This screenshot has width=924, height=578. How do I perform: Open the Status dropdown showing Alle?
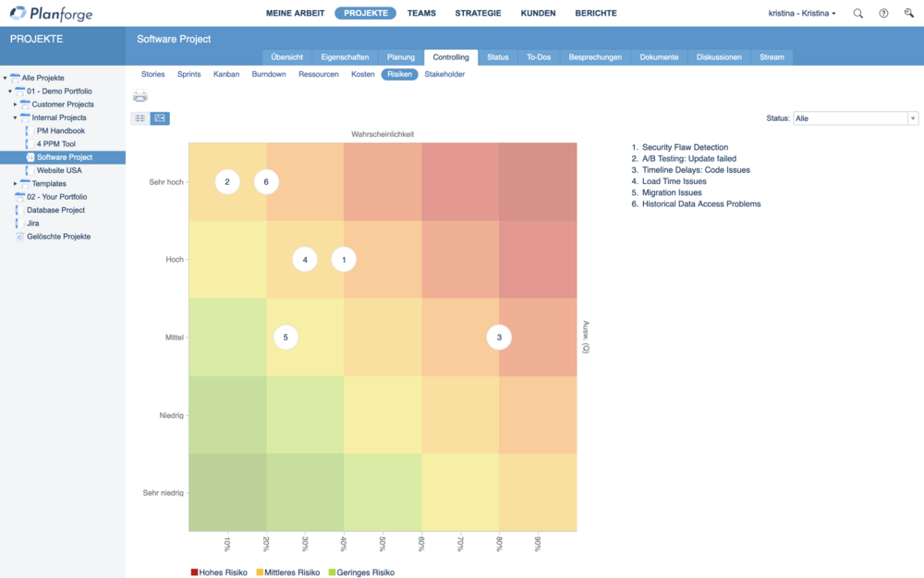point(854,118)
